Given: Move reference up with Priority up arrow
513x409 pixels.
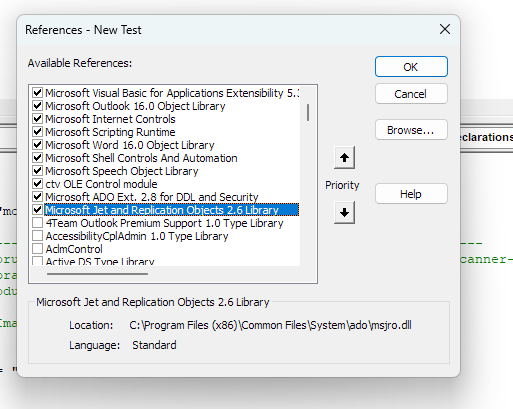Looking at the screenshot, I should (x=344, y=157).
